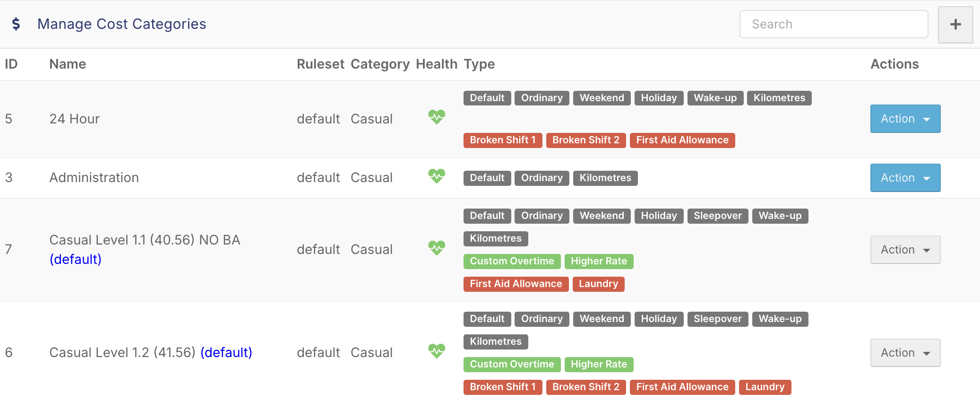Click First Aid Allowance tag in 24 Hour row

coord(682,140)
